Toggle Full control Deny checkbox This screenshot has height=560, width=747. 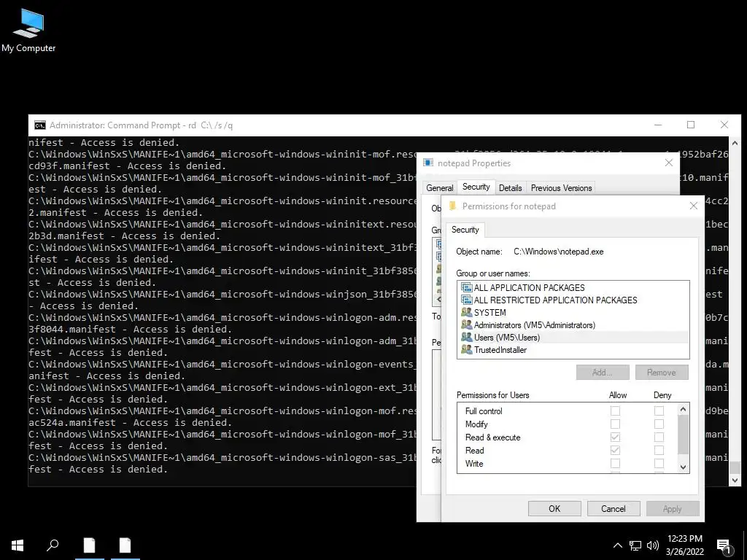pyautogui.click(x=659, y=411)
